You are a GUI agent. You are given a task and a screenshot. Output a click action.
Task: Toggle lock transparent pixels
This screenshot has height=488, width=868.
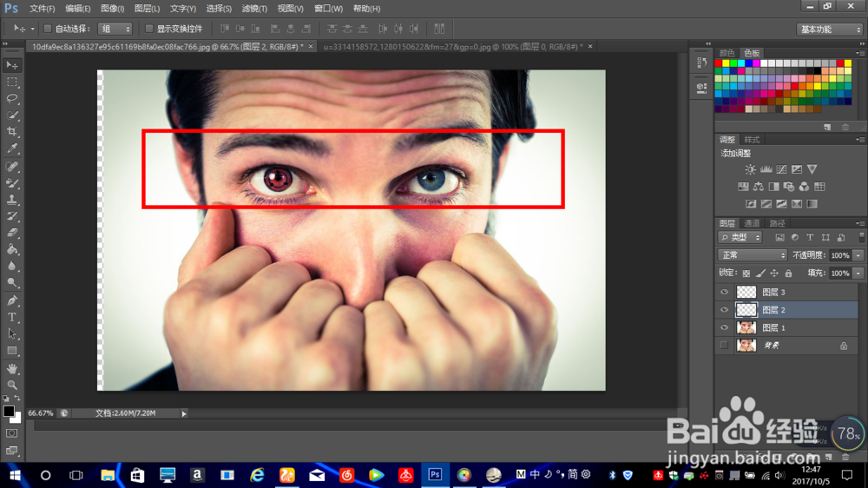[x=746, y=273]
